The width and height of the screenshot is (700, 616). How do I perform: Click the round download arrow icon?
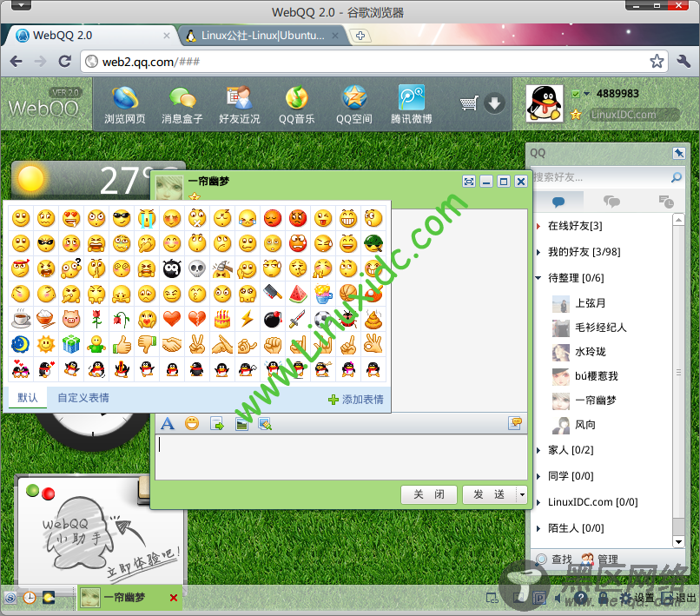(495, 103)
